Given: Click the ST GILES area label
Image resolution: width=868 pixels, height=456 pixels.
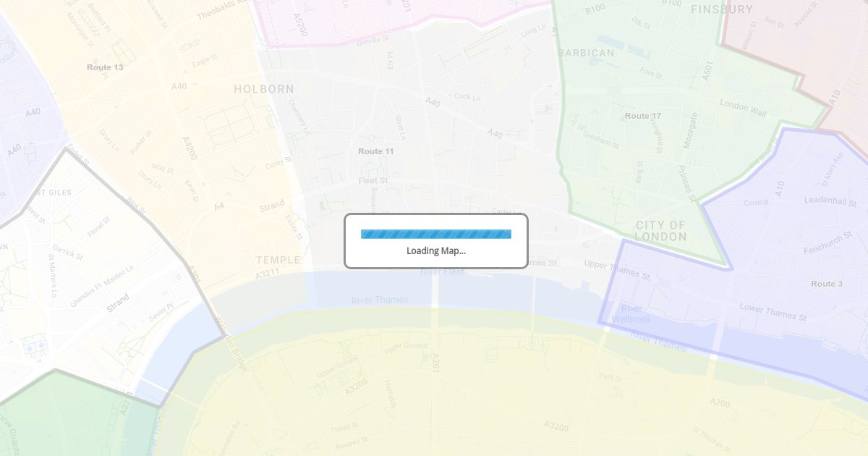Looking at the screenshot, I should pos(54,193).
